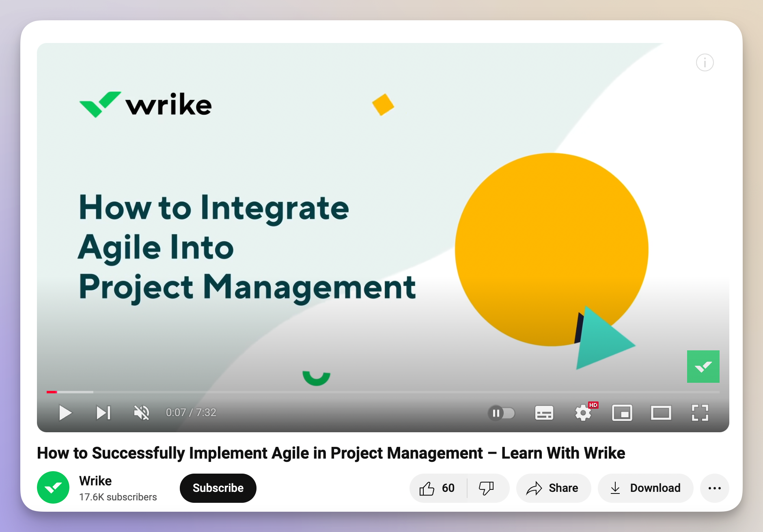
Task: Play the video
Action: [65, 413]
